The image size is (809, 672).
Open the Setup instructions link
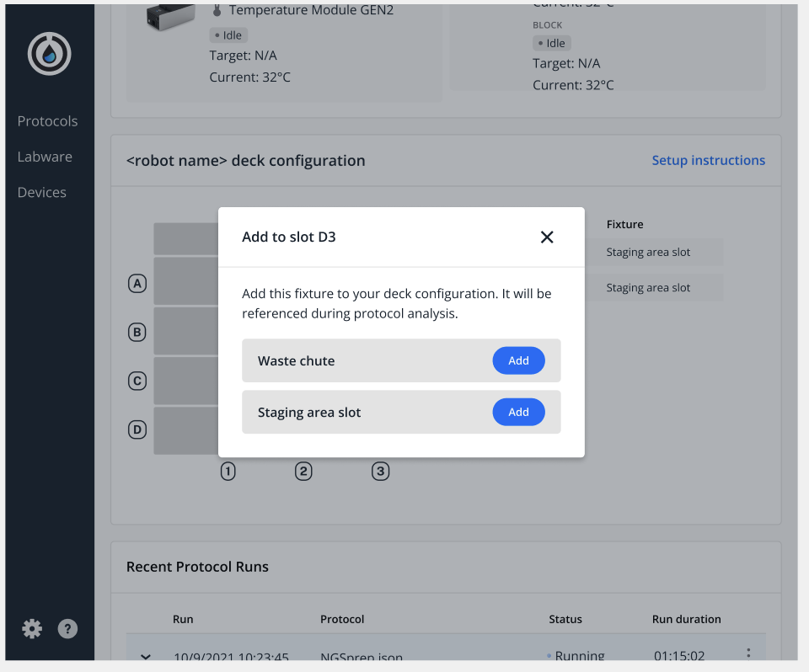point(709,160)
